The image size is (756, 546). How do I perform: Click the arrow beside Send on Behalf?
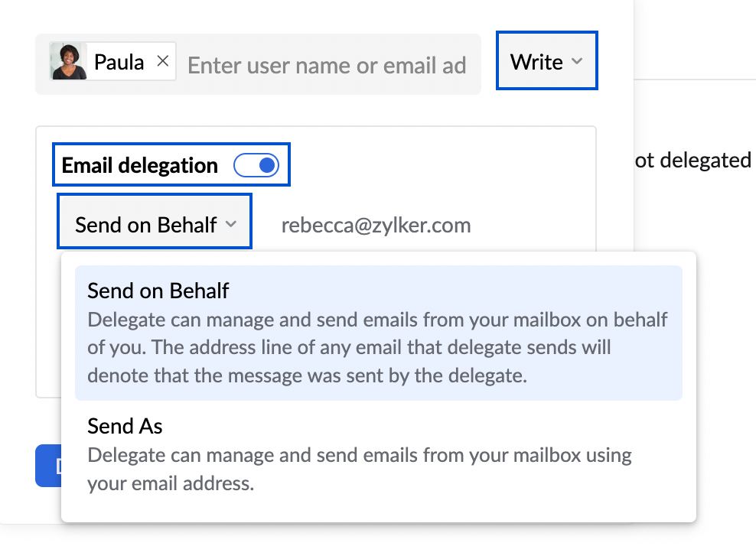pos(230,223)
